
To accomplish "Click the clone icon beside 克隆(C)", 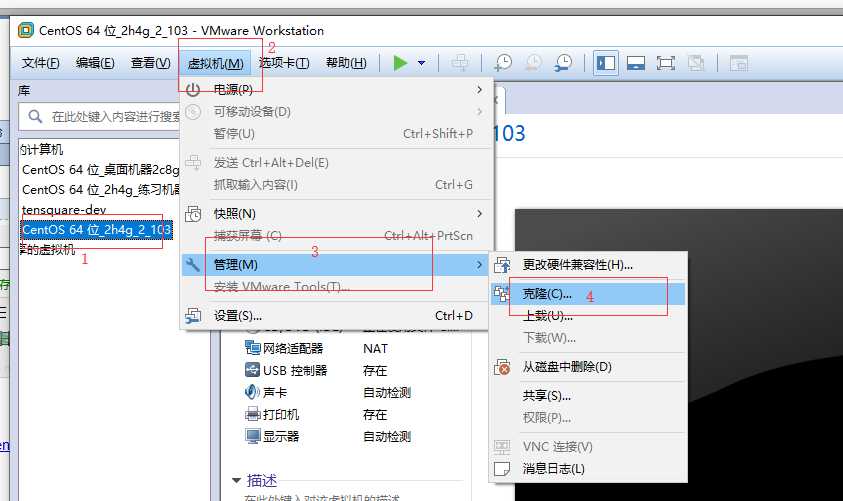I will 502,294.
